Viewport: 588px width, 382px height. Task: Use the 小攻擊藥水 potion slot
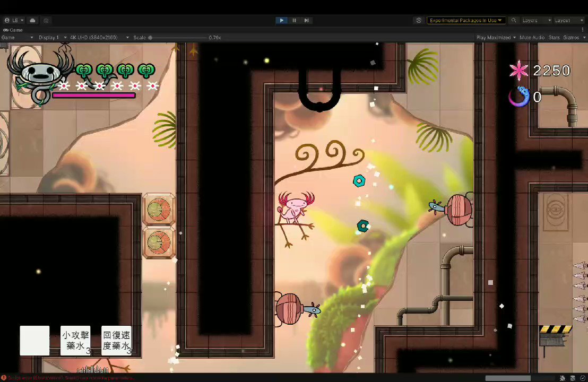pyautogui.click(x=75, y=341)
